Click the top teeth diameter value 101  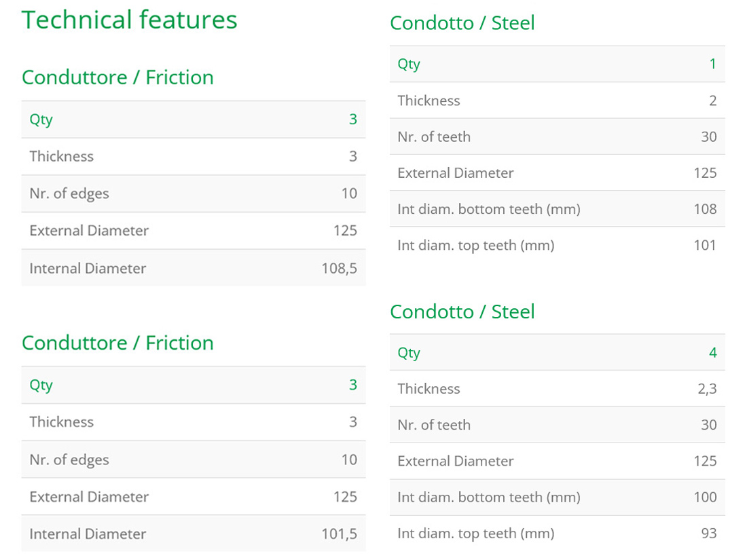(705, 245)
